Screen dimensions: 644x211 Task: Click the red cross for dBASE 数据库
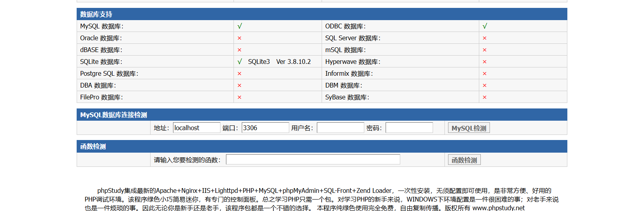pyautogui.click(x=239, y=50)
